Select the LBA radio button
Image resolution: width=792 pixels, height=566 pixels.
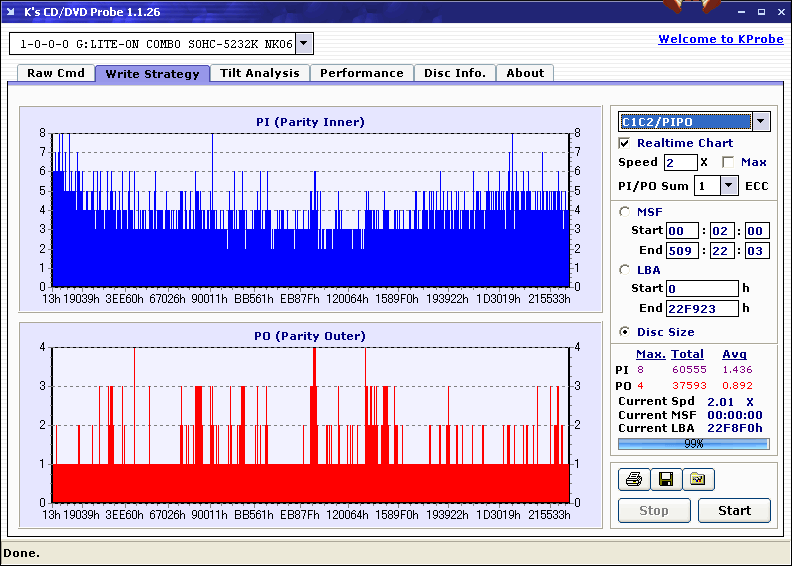click(x=625, y=270)
